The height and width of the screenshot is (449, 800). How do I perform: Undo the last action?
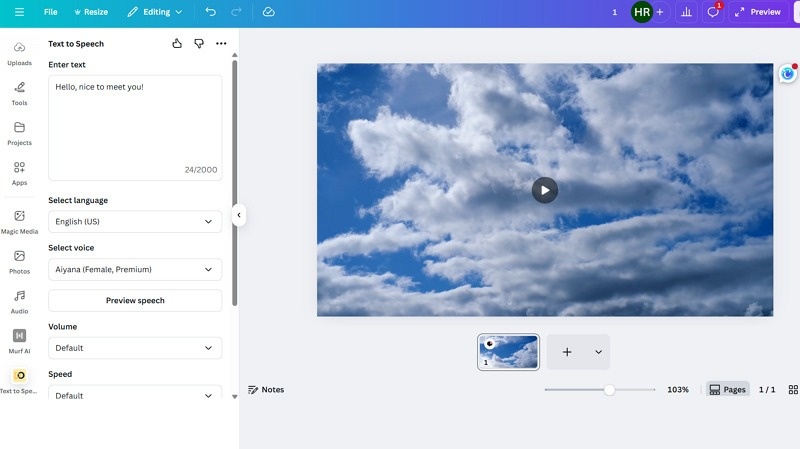210,12
